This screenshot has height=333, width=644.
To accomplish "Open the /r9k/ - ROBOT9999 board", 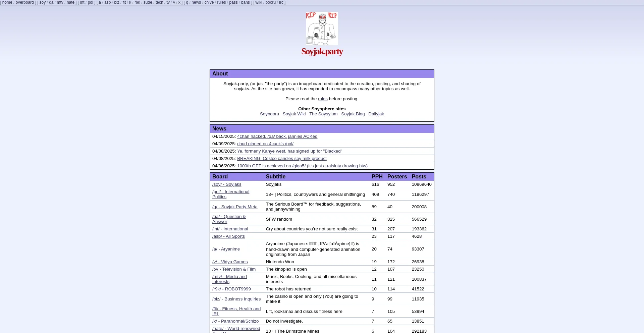I will tap(231, 289).
